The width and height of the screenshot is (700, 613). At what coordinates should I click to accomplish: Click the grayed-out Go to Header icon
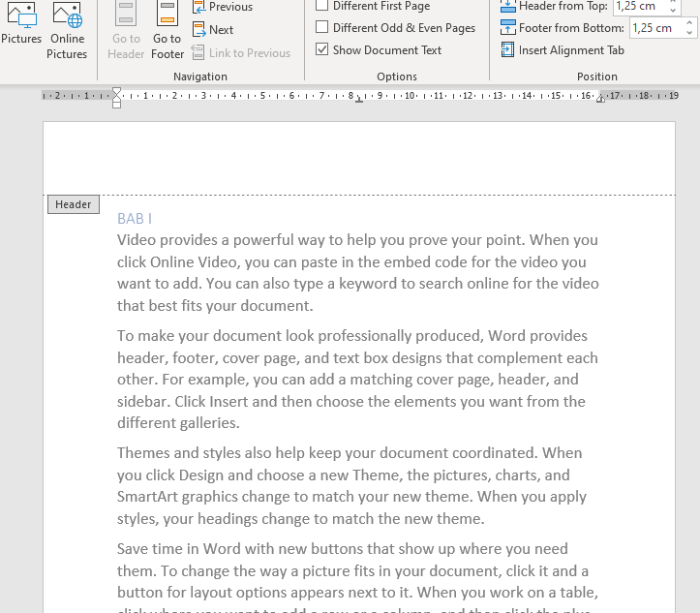tap(126, 29)
